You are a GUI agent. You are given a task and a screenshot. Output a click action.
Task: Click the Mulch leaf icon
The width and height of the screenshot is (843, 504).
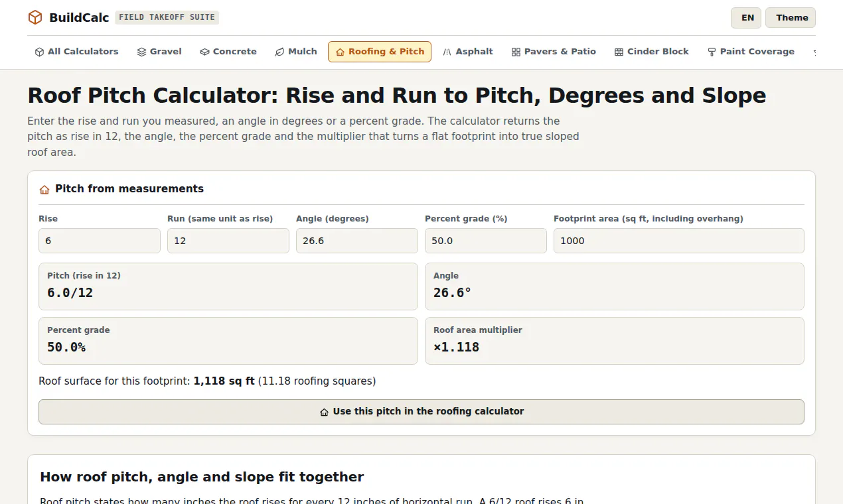[279, 52]
